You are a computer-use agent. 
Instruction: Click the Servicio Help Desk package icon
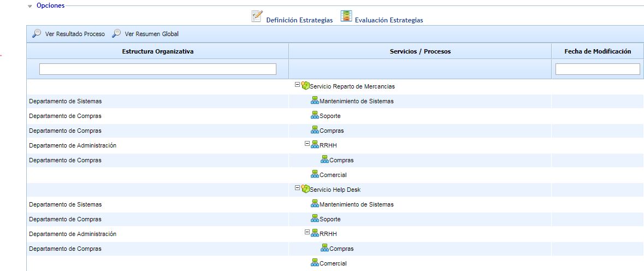coord(305,189)
